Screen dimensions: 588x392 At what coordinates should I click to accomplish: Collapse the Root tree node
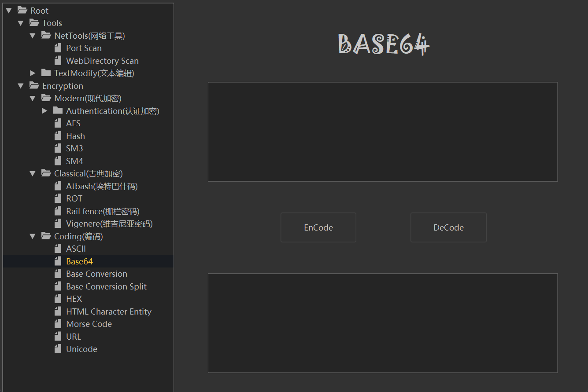point(9,11)
